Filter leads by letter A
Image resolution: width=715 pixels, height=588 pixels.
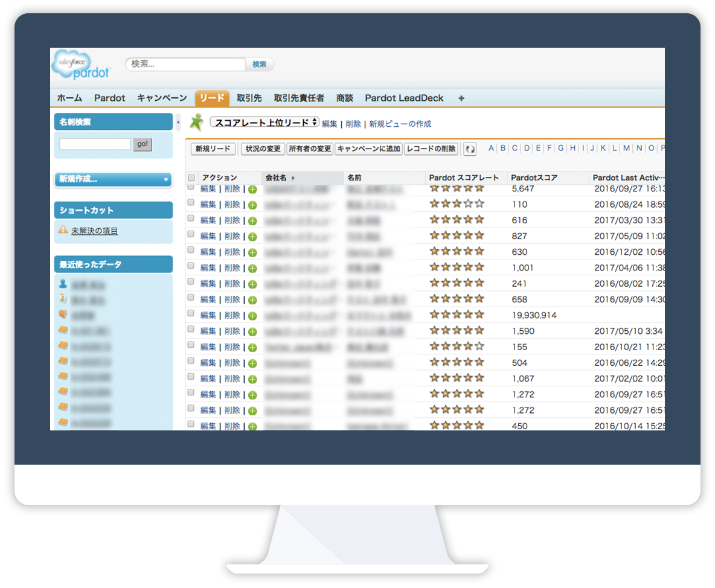(x=491, y=148)
